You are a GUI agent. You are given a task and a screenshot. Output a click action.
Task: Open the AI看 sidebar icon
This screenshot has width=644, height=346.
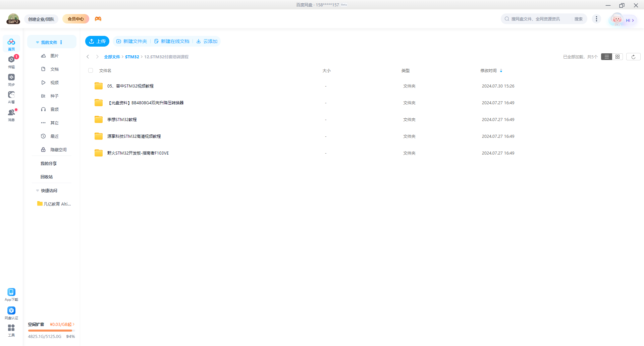pos(11,97)
